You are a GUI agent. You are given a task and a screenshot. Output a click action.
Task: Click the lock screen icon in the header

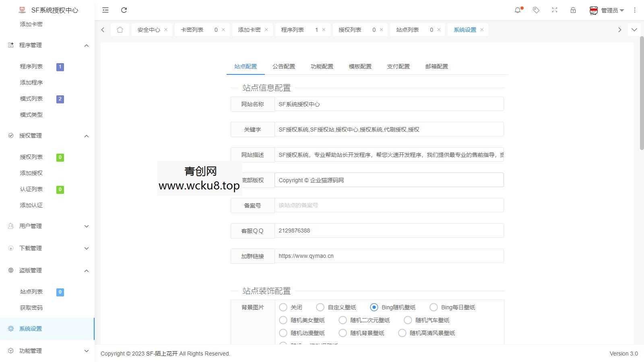pyautogui.click(x=572, y=10)
